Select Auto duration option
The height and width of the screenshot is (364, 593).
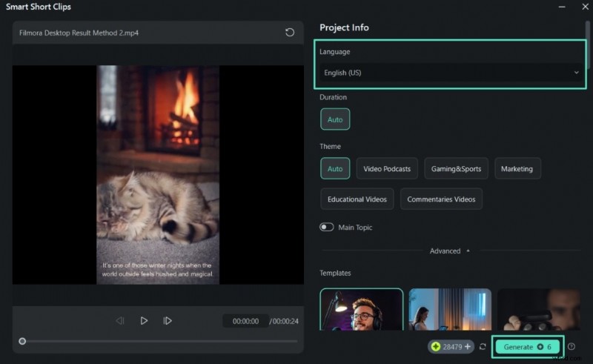pyautogui.click(x=335, y=119)
